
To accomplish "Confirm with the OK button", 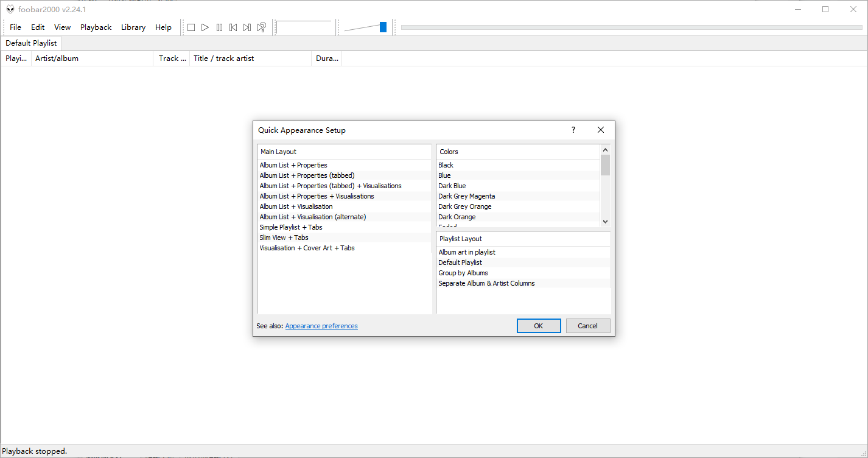I will (538, 326).
